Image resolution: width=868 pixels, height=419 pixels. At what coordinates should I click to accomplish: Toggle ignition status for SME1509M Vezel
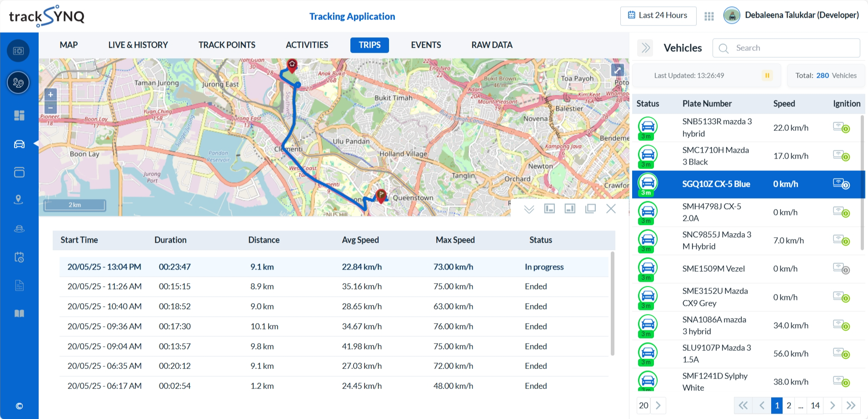[x=841, y=269]
